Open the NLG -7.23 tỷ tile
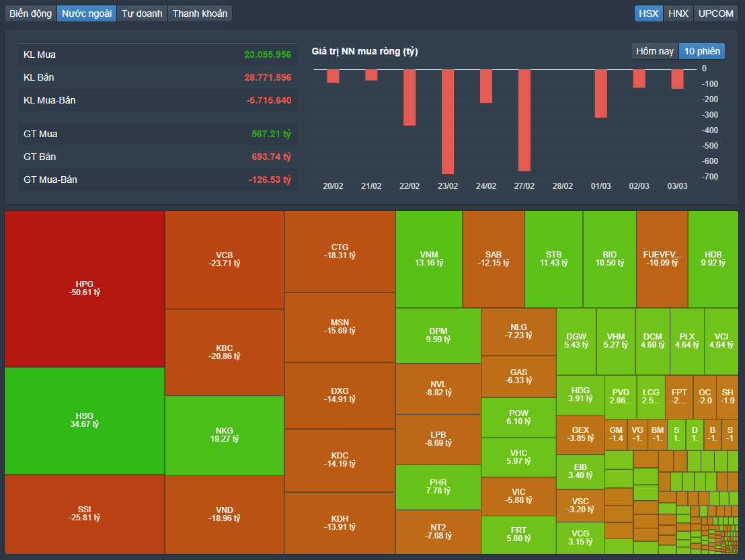The width and height of the screenshot is (745, 560). [518, 331]
